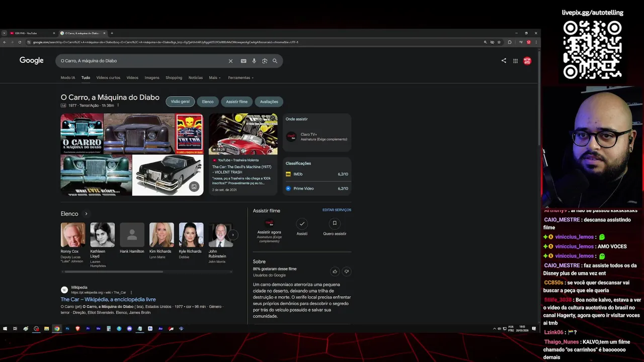Open the Shopping tab
The height and width of the screenshot is (362, 644).
(x=174, y=78)
